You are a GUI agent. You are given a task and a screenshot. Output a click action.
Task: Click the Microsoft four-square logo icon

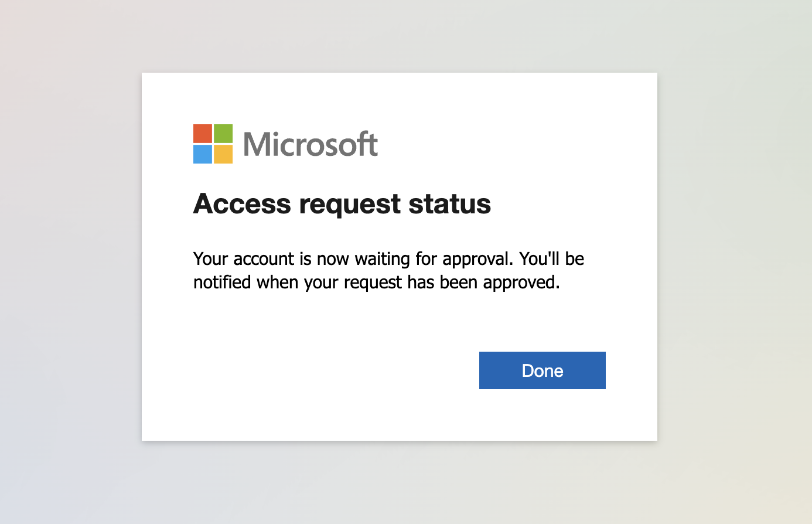click(x=213, y=144)
